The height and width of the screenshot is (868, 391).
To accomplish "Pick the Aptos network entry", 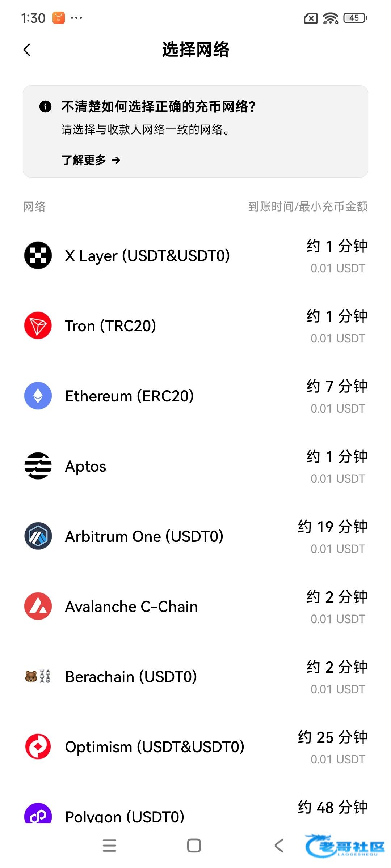I will (86, 466).
